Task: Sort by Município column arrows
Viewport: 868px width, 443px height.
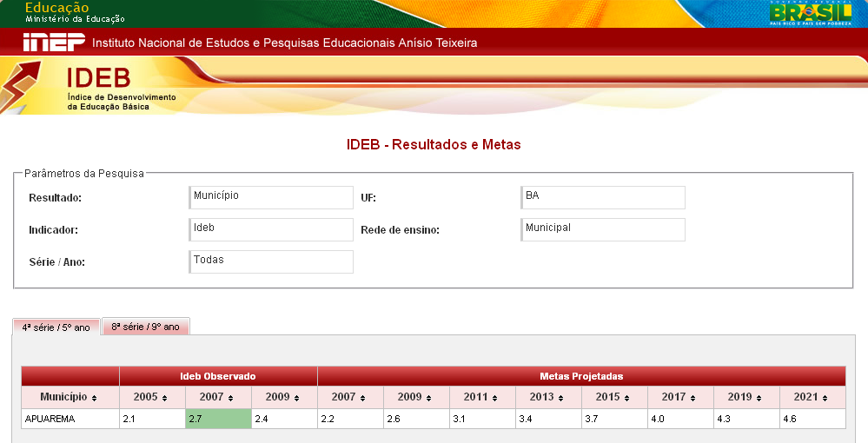Action: (x=94, y=398)
